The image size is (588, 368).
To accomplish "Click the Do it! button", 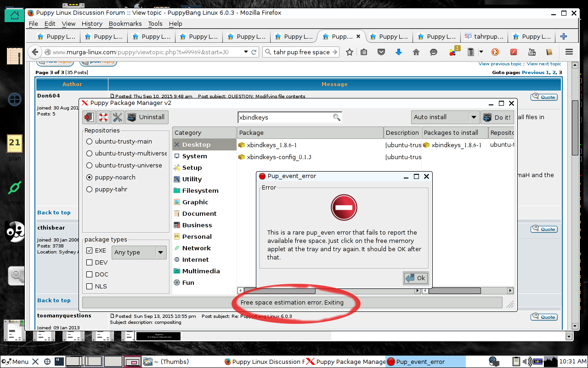I will pyautogui.click(x=498, y=117).
